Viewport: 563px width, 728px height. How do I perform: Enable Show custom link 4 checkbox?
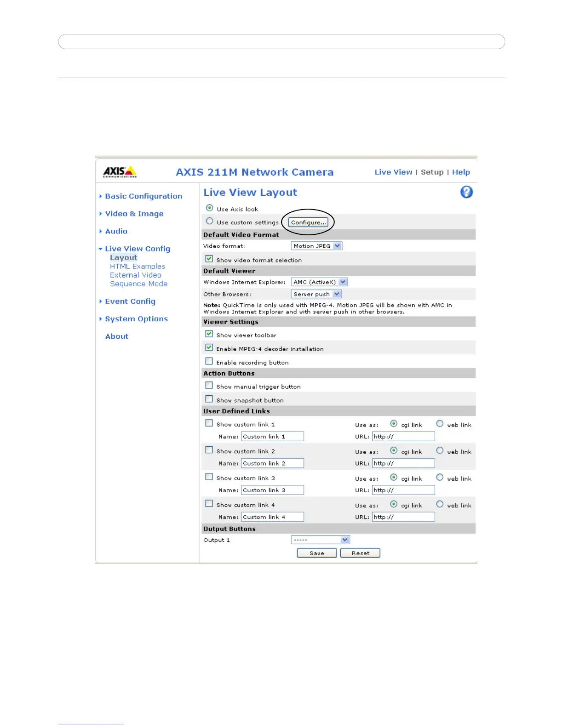coord(209,504)
